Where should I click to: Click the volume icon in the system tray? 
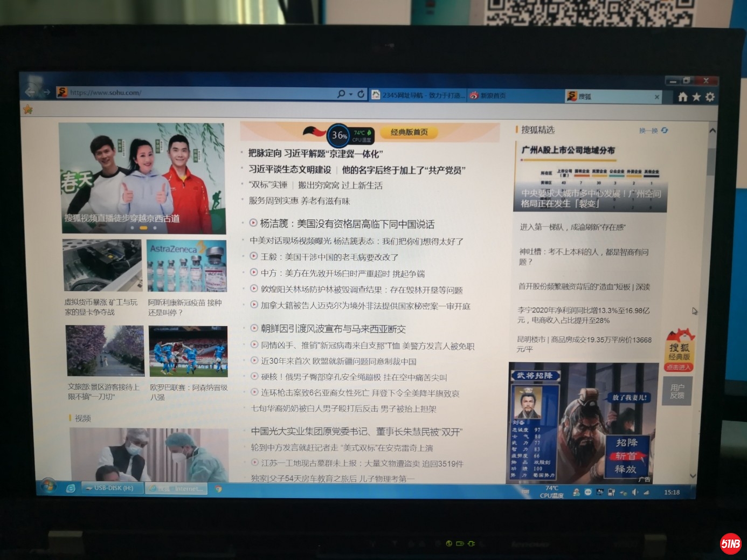coord(634,492)
